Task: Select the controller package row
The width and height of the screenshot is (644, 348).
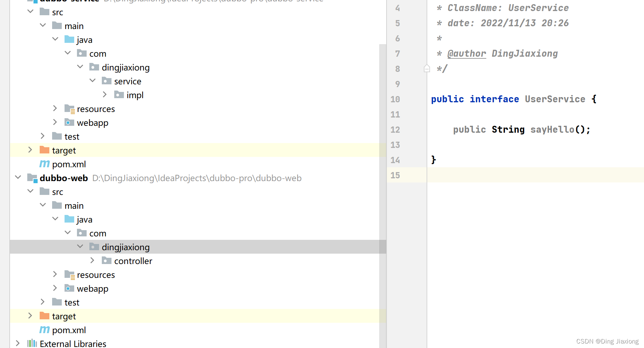Action: click(x=198, y=261)
